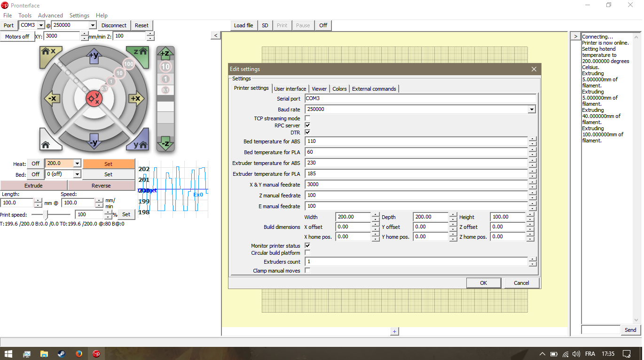Home the X axis with the home-X icon
The height and width of the screenshot is (360, 644).
[x=48, y=54]
